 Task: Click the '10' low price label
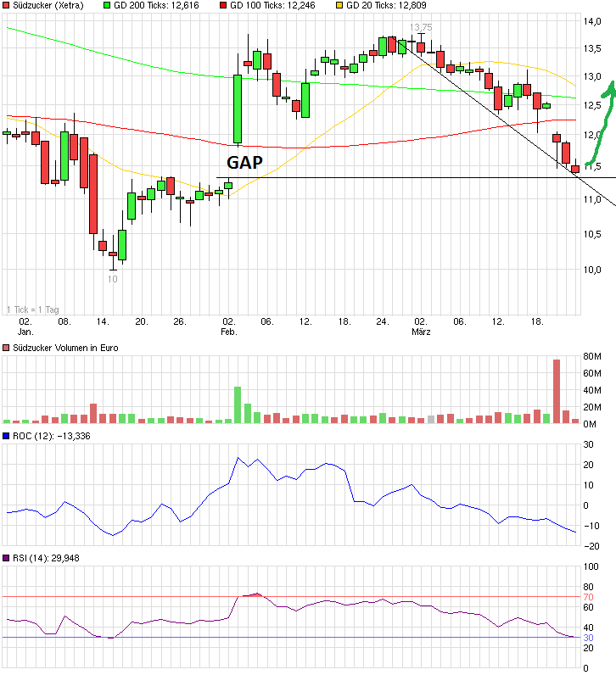pyautogui.click(x=113, y=279)
